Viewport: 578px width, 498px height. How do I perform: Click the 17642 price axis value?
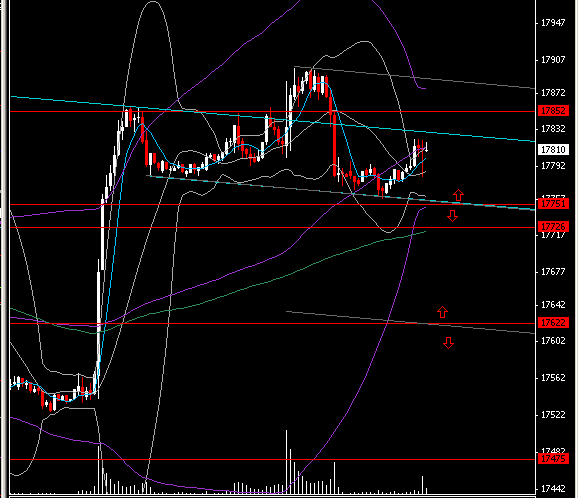[553, 305]
